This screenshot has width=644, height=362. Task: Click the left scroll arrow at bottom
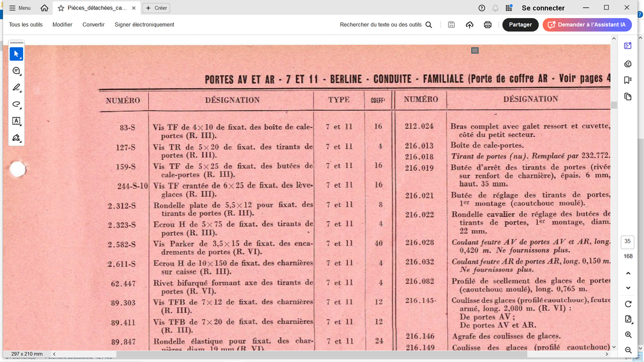point(54,354)
